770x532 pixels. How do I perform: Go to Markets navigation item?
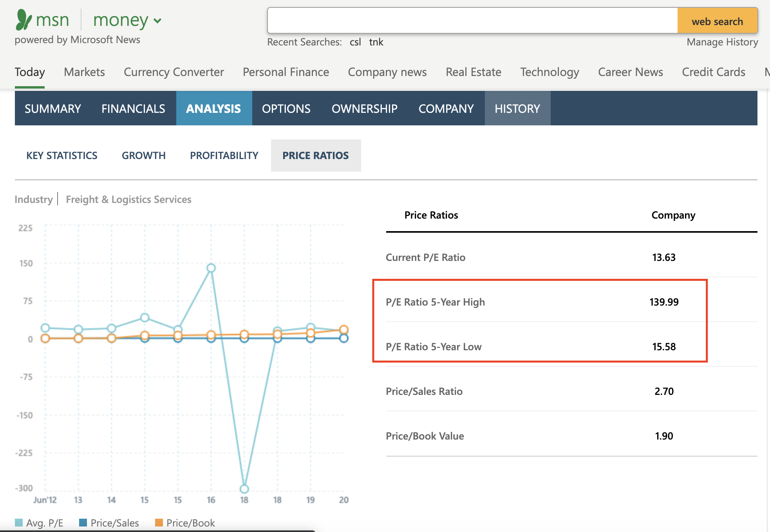pos(84,72)
